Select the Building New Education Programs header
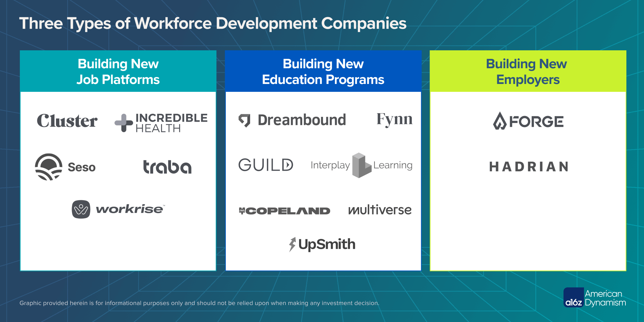The image size is (644, 322). pos(323,71)
